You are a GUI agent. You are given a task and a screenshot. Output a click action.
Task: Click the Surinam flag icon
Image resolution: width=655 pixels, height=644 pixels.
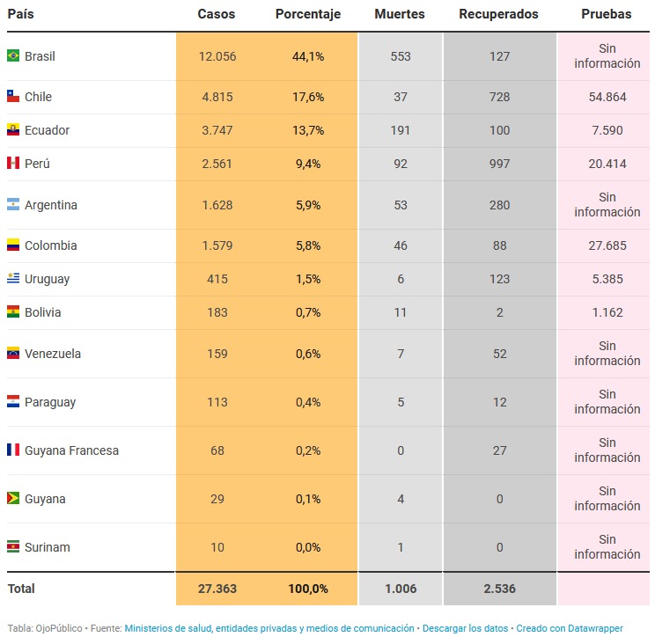13,547
